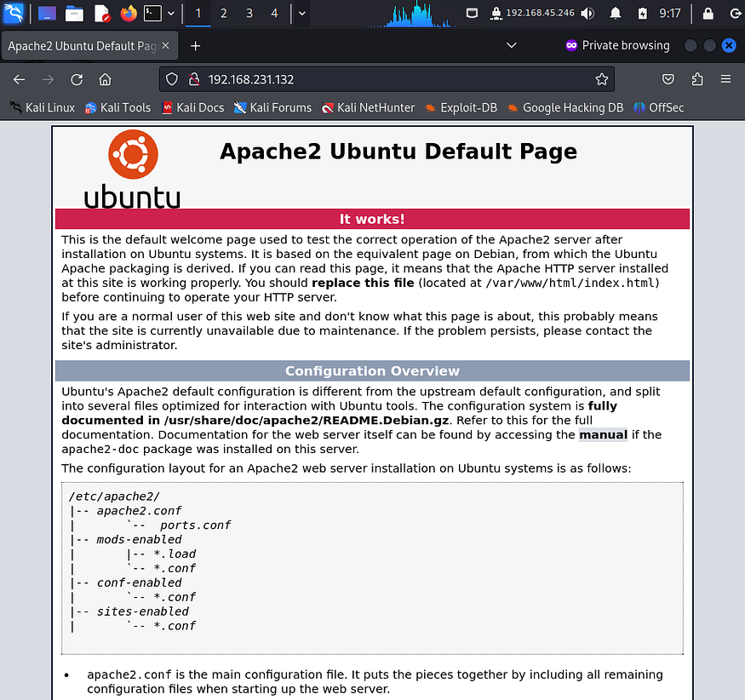Open the Pocket save icon

point(668,79)
